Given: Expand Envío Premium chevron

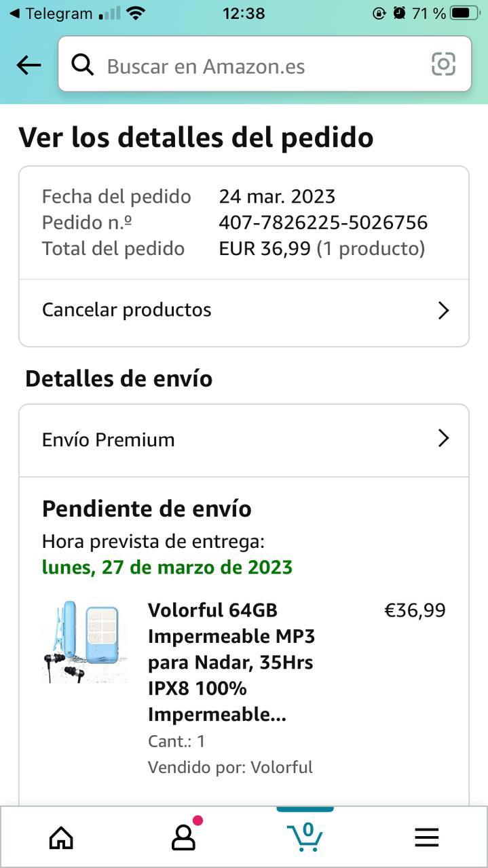Looking at the screenshot, I should tap(443, 439).
